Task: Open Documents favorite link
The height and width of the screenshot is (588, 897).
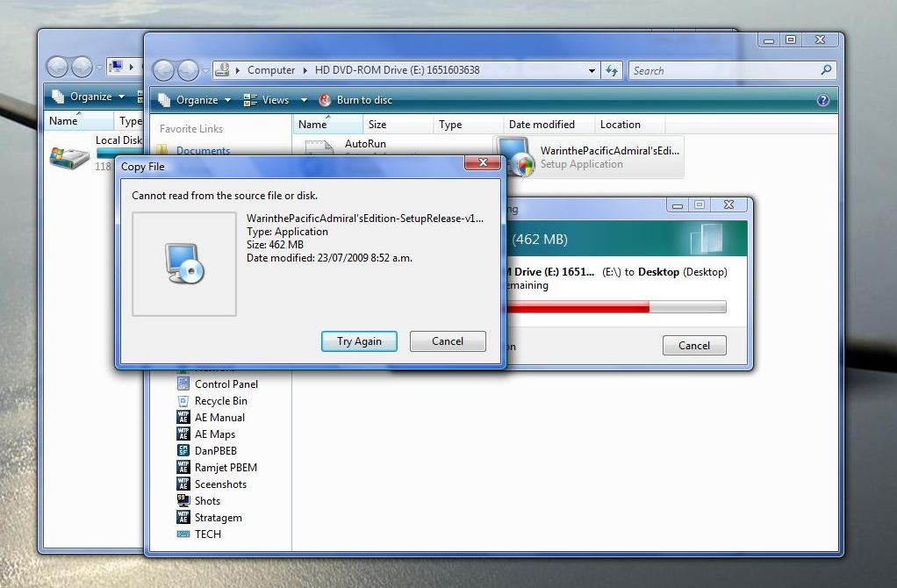Action: pyautogui.click(x=203, y=150)
